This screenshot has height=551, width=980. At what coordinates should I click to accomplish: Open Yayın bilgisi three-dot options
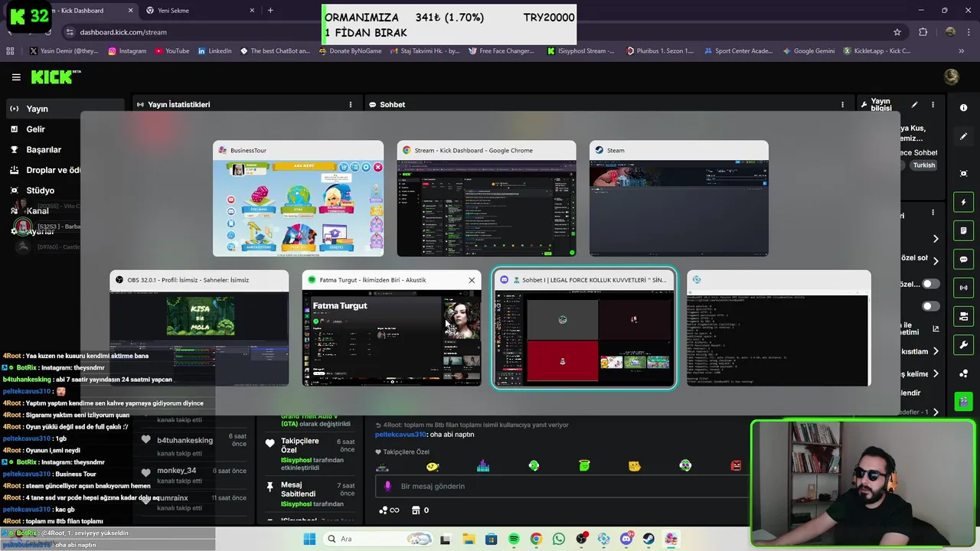click(x=933, y=105)
